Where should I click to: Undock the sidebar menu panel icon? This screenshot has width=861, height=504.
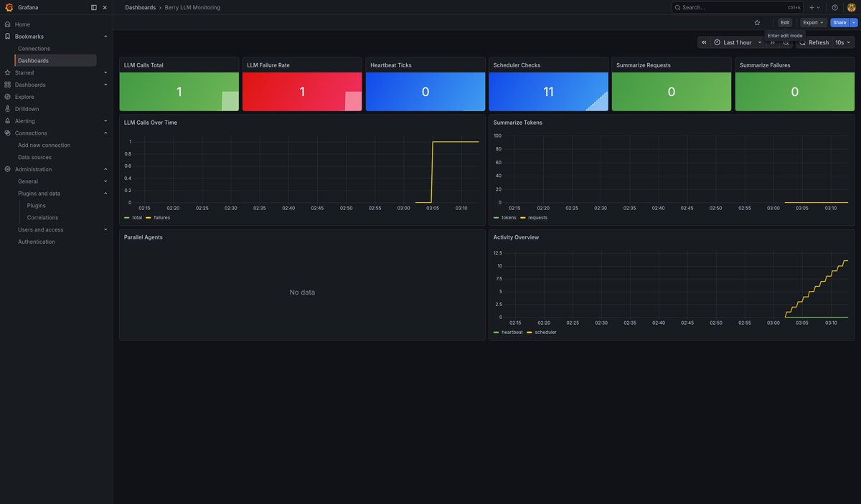(94, 7)
